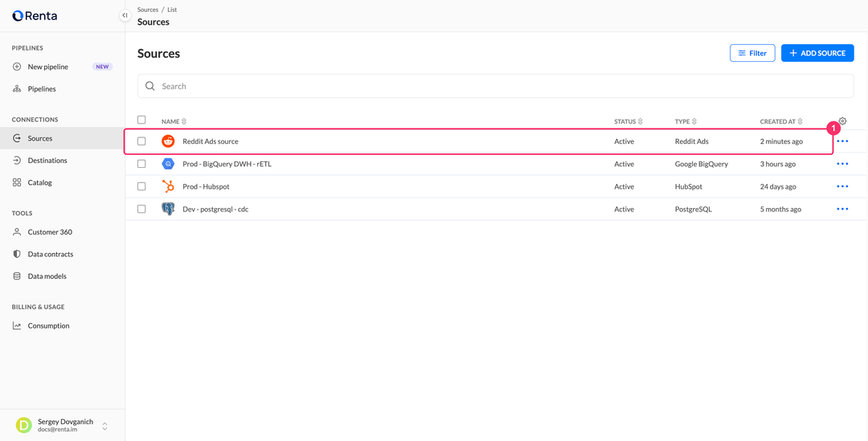Focus the Search input field

click(495, 86)
